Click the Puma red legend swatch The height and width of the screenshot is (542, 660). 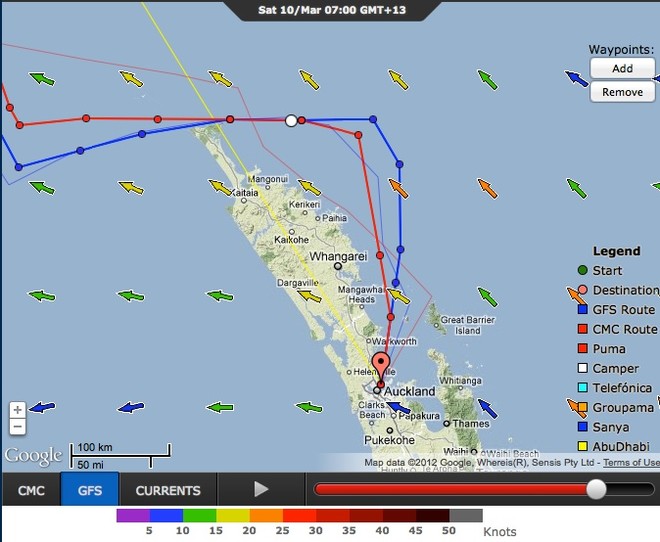coord(583,348)
